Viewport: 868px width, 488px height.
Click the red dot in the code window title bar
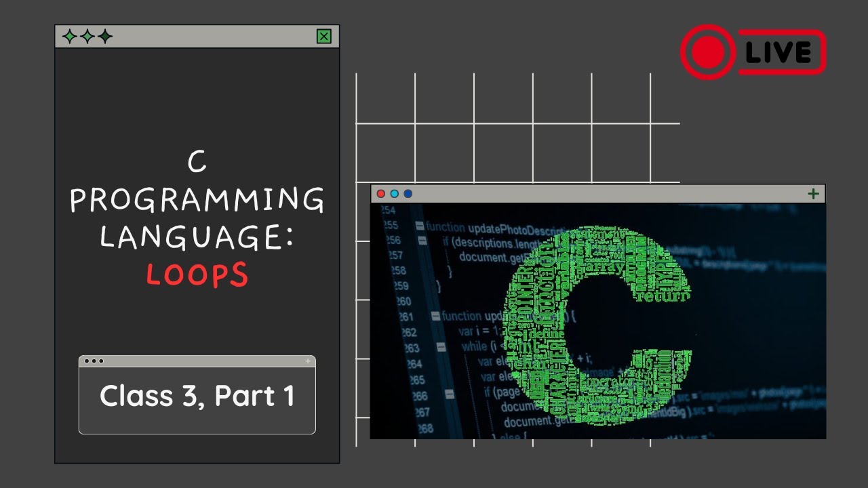coord(380,194)
